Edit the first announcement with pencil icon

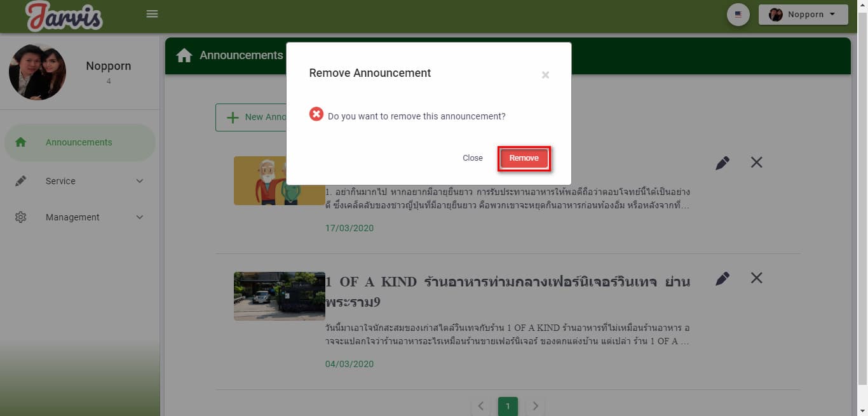[x=722, y=163]
